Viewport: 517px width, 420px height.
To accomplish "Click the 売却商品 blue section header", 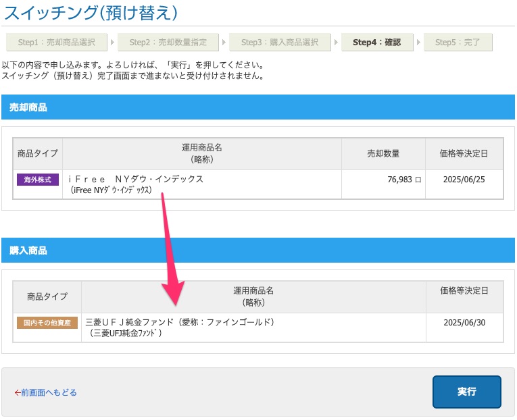I will [x=258, y=107].
